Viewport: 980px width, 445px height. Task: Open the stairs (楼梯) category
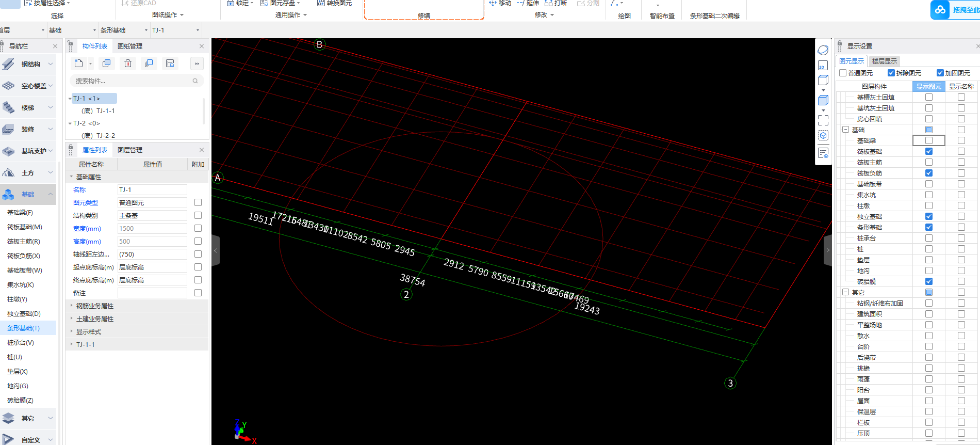(28, 108)
